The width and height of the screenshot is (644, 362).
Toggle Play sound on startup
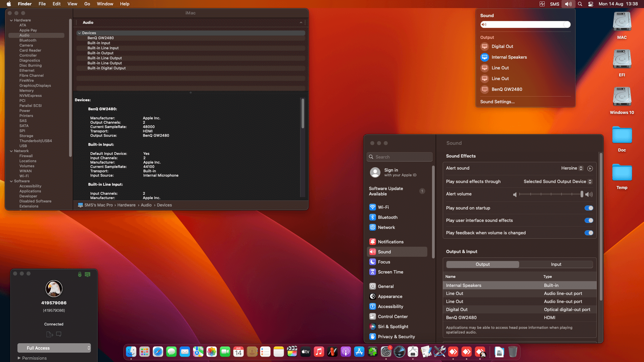click(x=589, y=208)
